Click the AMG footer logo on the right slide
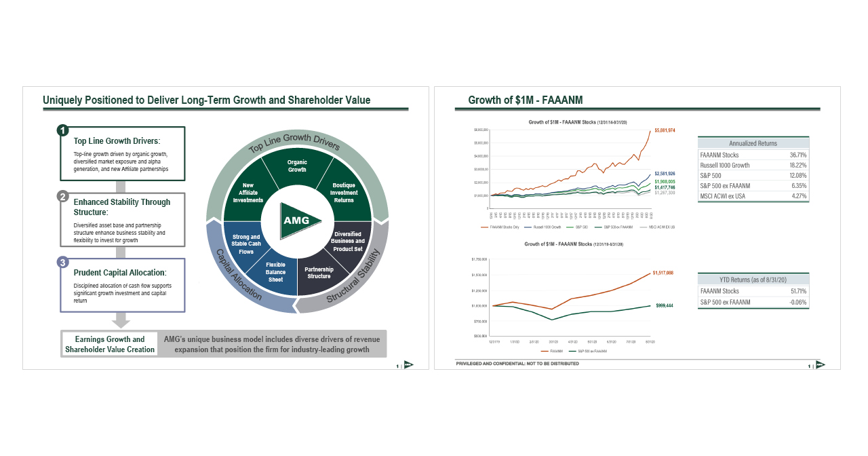This screenshot has width=868, height=456. click(820, 365)
